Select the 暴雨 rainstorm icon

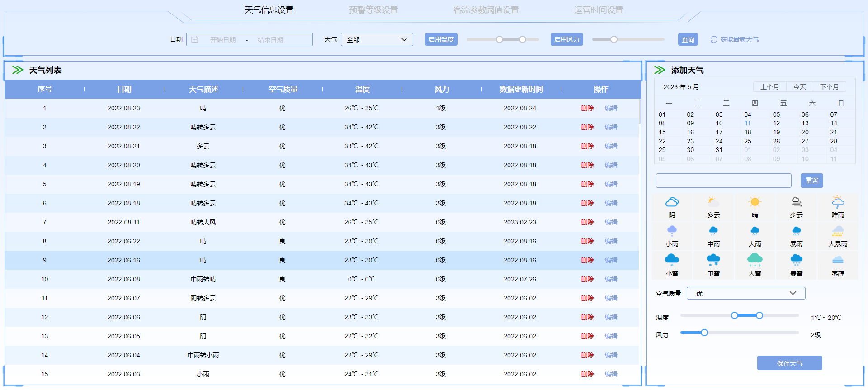point(796,231)
